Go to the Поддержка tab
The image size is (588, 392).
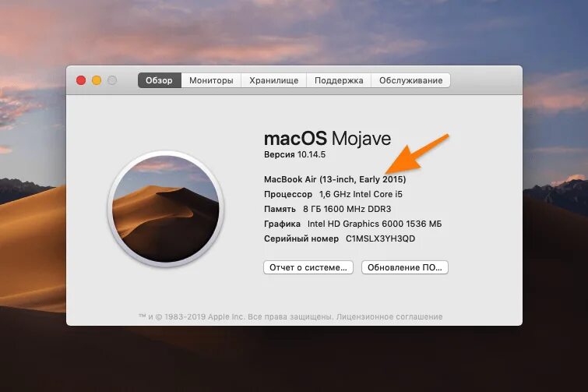coord(339,80)
